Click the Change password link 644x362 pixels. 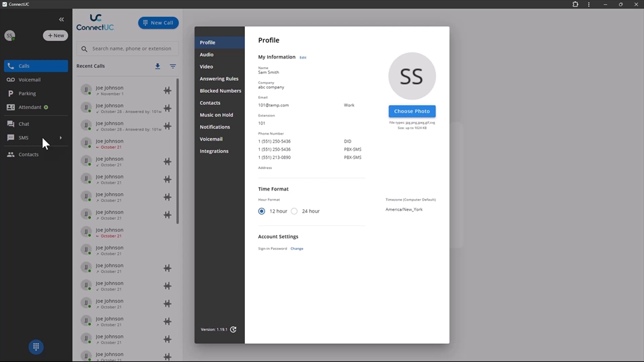pos(297,249)
